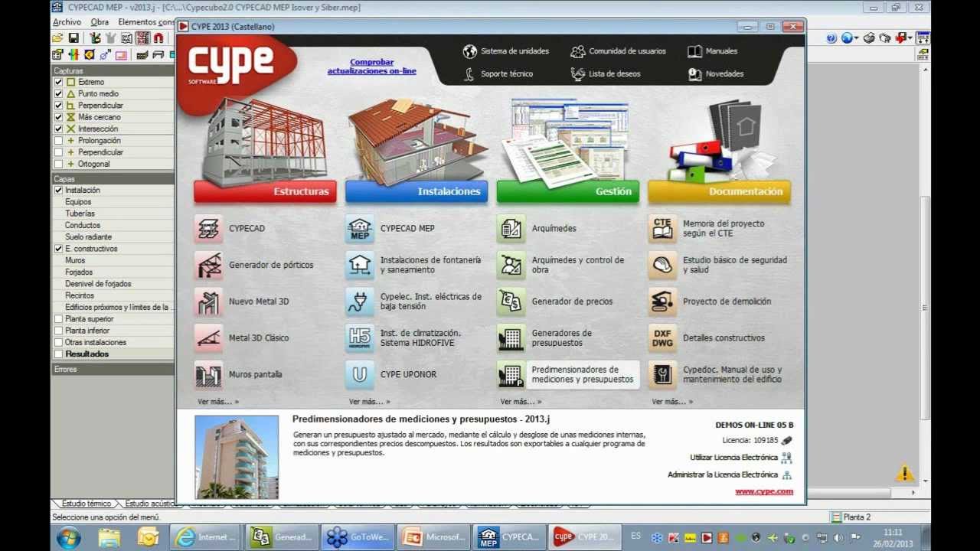Disable the Extremo capture checkbox

(58, 82)
